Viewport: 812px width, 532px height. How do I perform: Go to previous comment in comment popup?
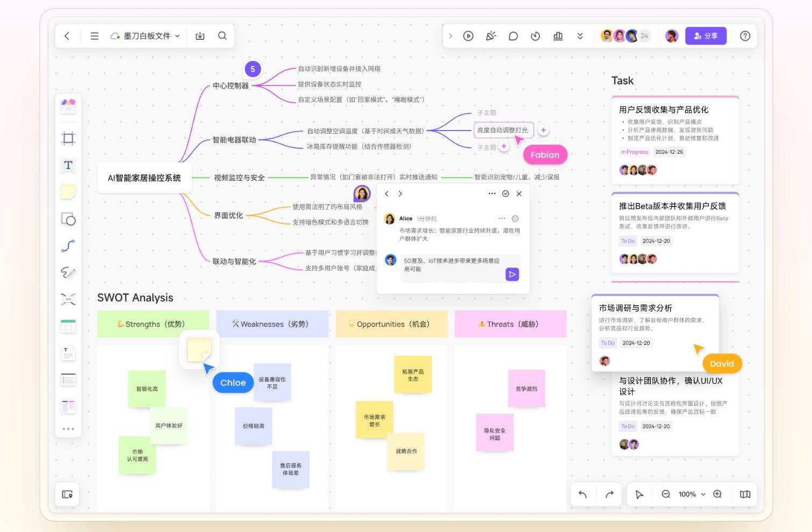click(387, 194)
